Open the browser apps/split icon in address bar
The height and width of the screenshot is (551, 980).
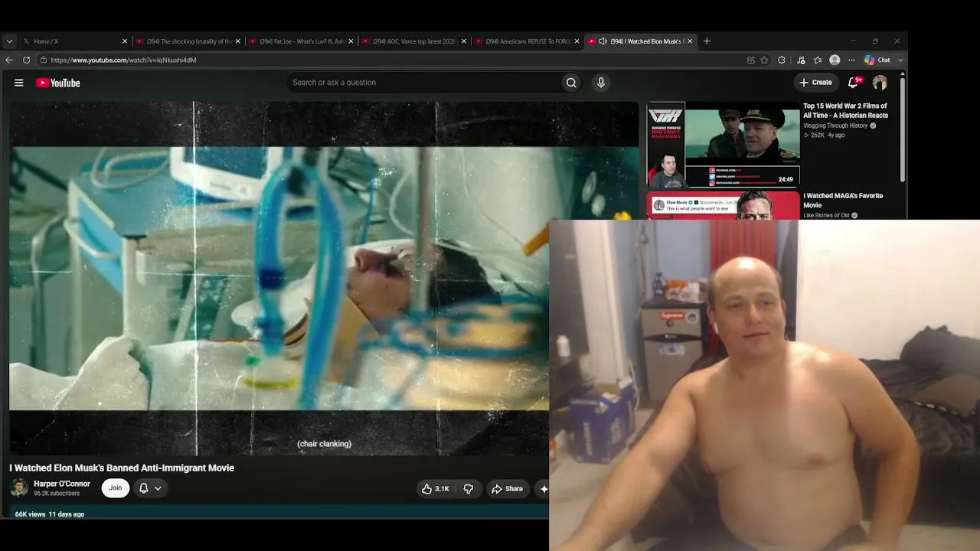[x=751, y=60]
